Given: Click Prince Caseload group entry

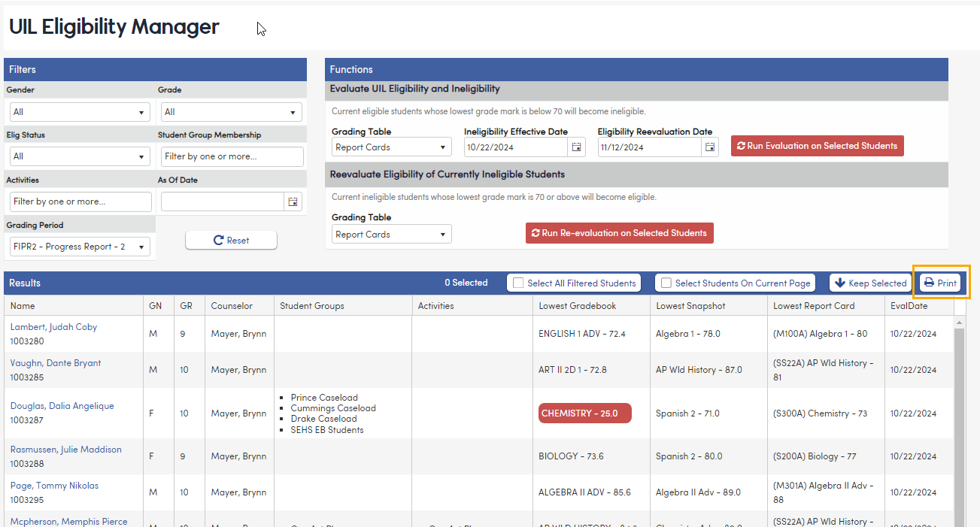Looking at the screenshot, I should point(324,398).
